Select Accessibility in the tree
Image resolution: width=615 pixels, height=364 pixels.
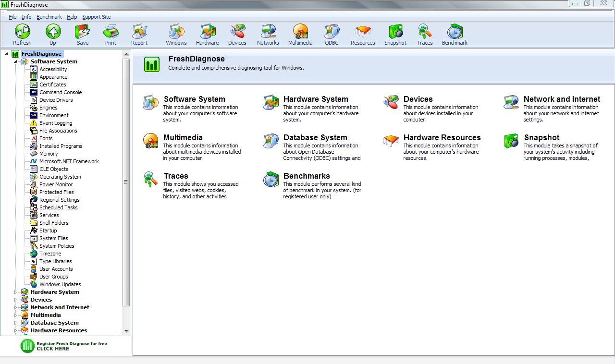53,69
